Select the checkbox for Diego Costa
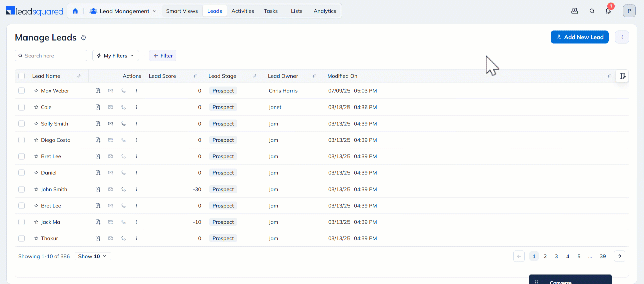The width and height of the screenshot is (644, 284). tap(22, 140)
